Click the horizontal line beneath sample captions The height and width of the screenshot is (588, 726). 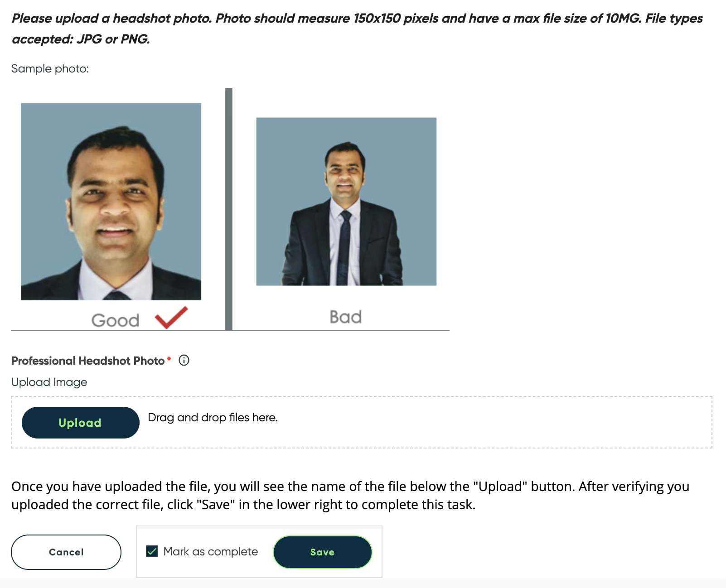(230, 330)
